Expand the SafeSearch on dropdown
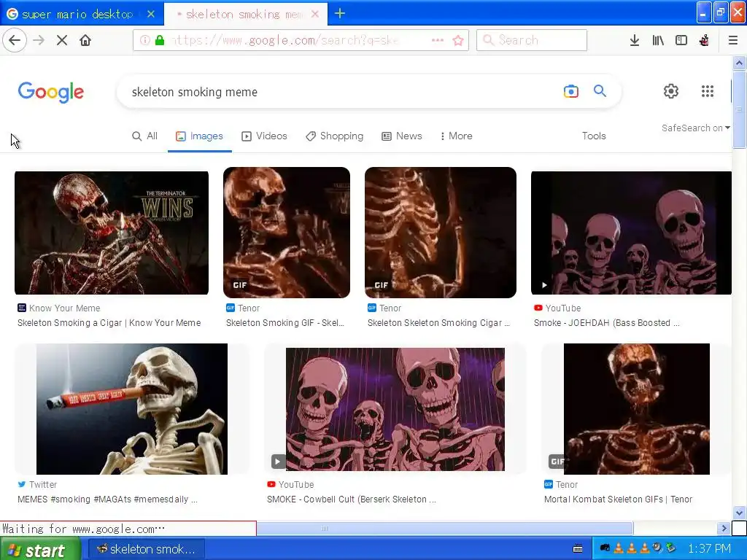 point(695,128)
